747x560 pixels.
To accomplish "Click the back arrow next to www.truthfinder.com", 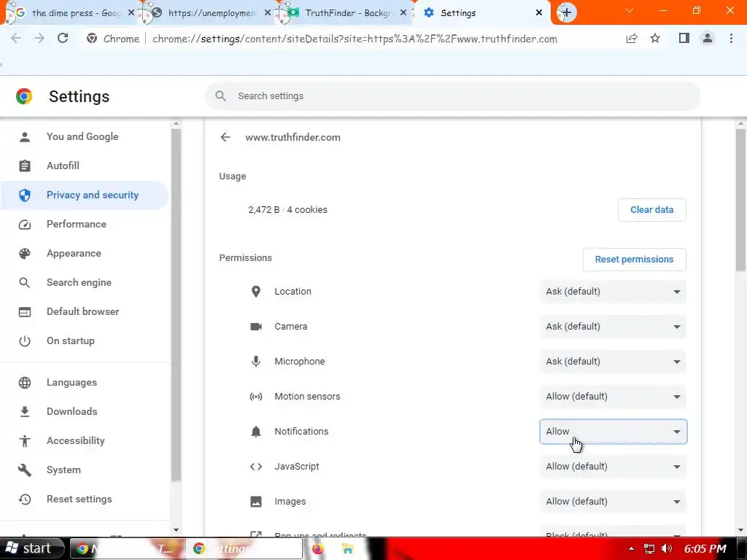I will pyautogui.click(x=225, y=137).
